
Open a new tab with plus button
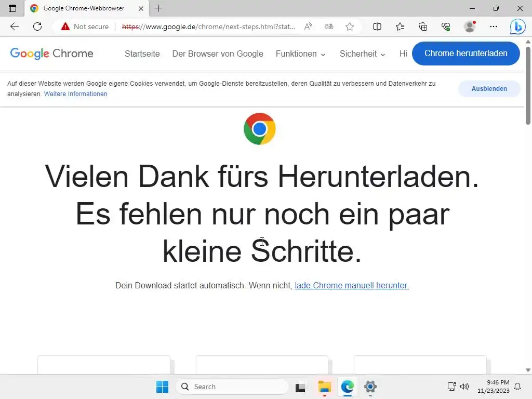click(x=158, y=8)
